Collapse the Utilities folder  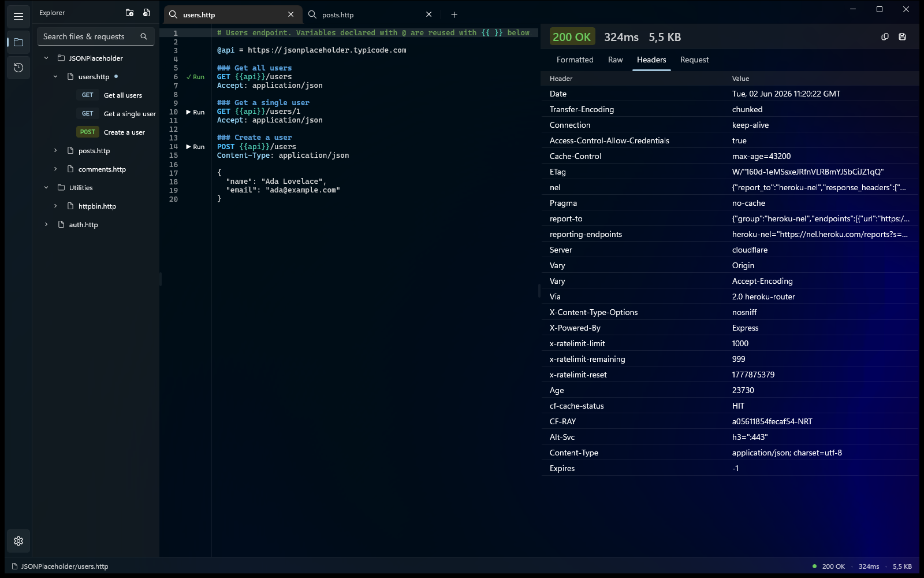point(46,187)
